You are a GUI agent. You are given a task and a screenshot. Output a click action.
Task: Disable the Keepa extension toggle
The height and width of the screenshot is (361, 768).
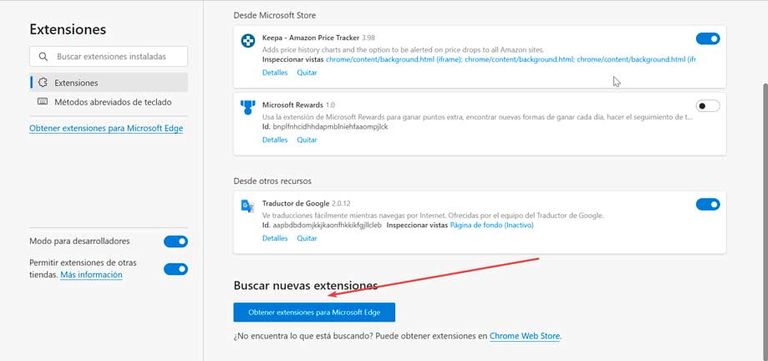pyautogui.click(x=708, y=39)
